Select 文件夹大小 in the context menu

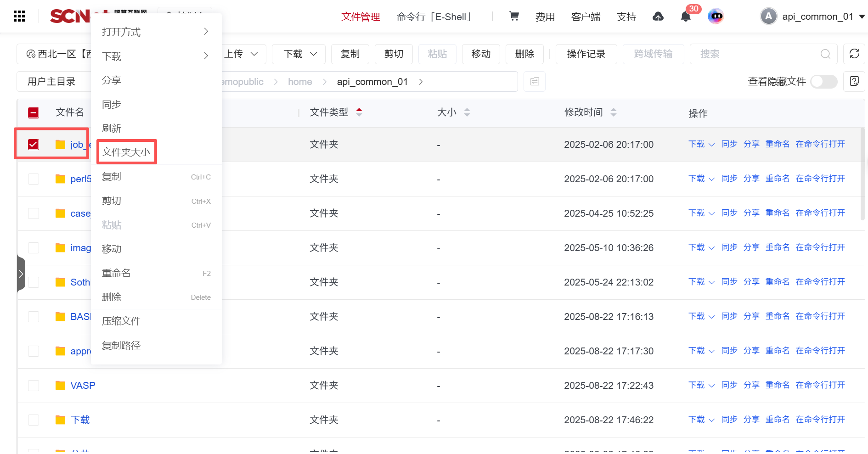tap(126, 152)
